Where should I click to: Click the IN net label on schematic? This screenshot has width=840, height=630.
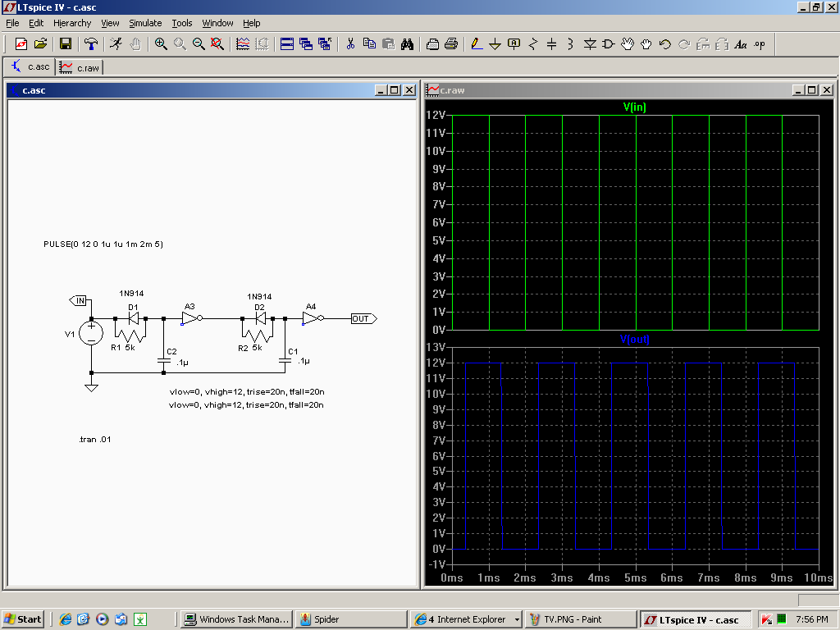click(x=79, y=300)
